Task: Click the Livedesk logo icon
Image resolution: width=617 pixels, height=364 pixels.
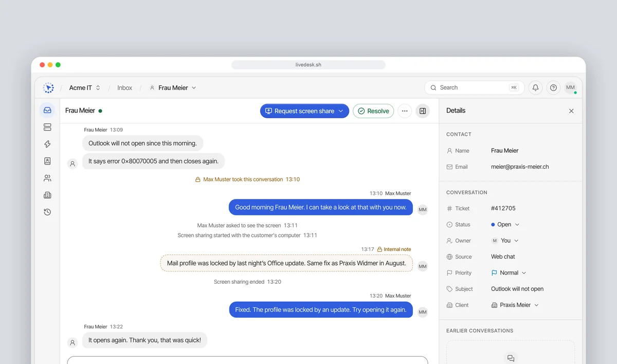Action: [48, 88]
